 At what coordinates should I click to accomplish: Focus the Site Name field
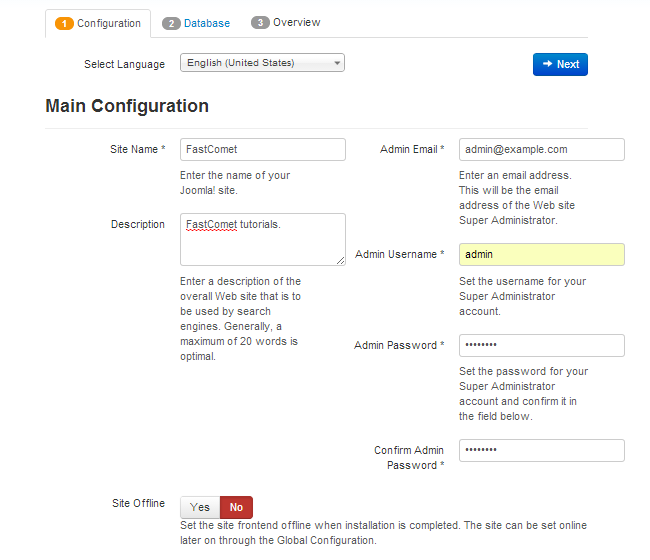[x=262, y=149]
